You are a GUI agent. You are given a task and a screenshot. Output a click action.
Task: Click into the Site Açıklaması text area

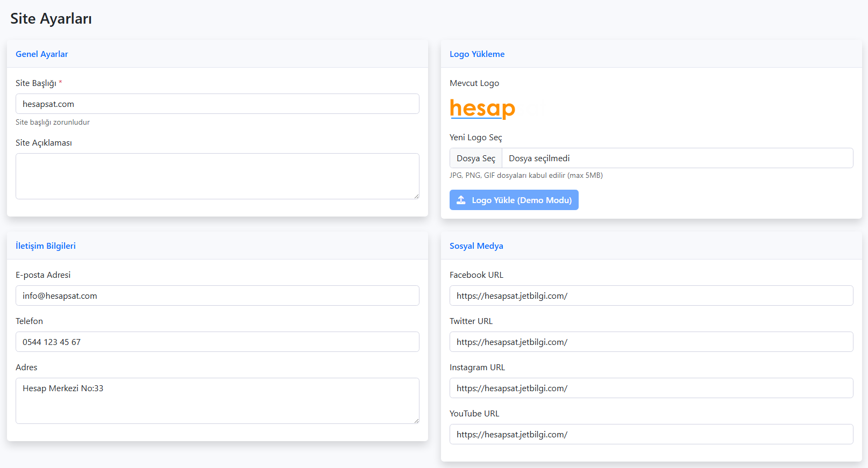point(217,176)
